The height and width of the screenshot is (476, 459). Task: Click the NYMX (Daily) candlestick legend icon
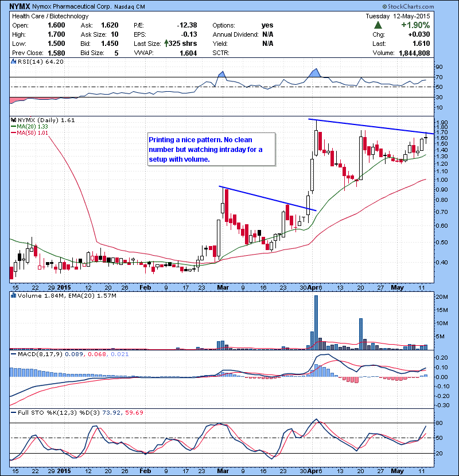pyautogui.click(x=13, y=120)
